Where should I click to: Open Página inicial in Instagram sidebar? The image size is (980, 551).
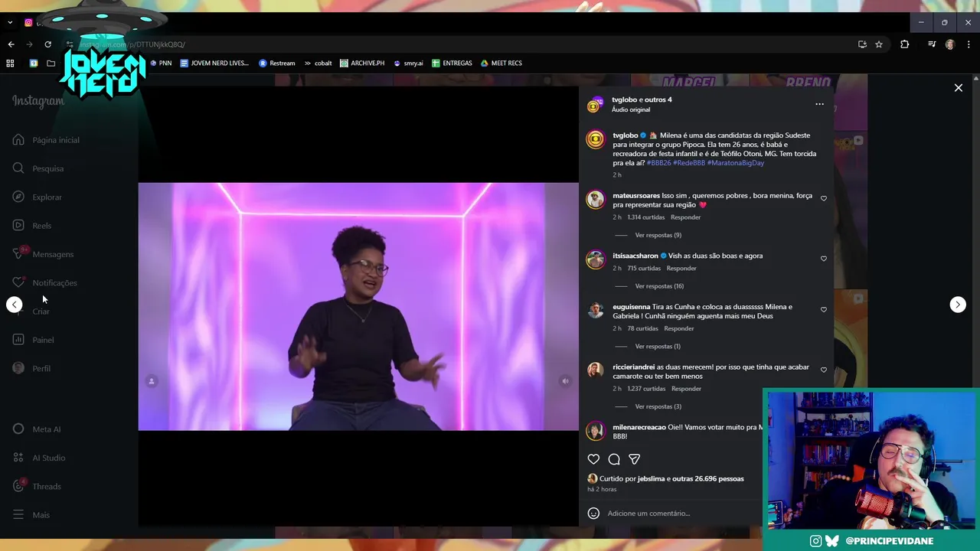click(x=46, y=140)
